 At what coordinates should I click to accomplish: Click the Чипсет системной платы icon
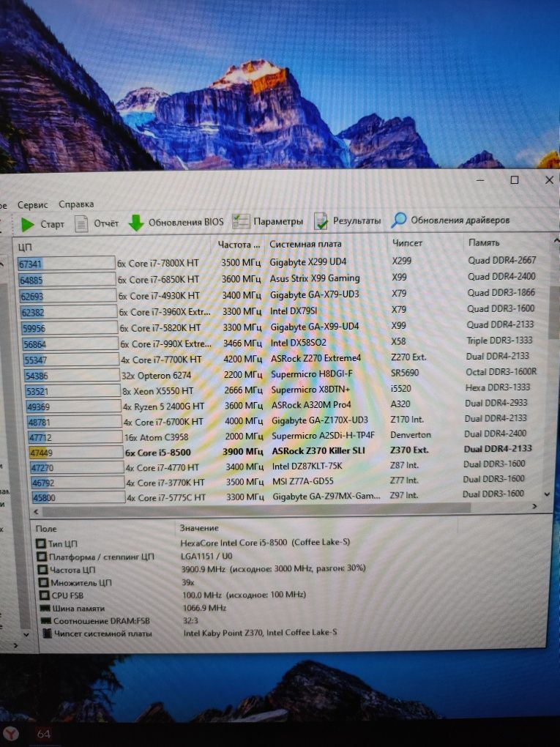point(47,633)
